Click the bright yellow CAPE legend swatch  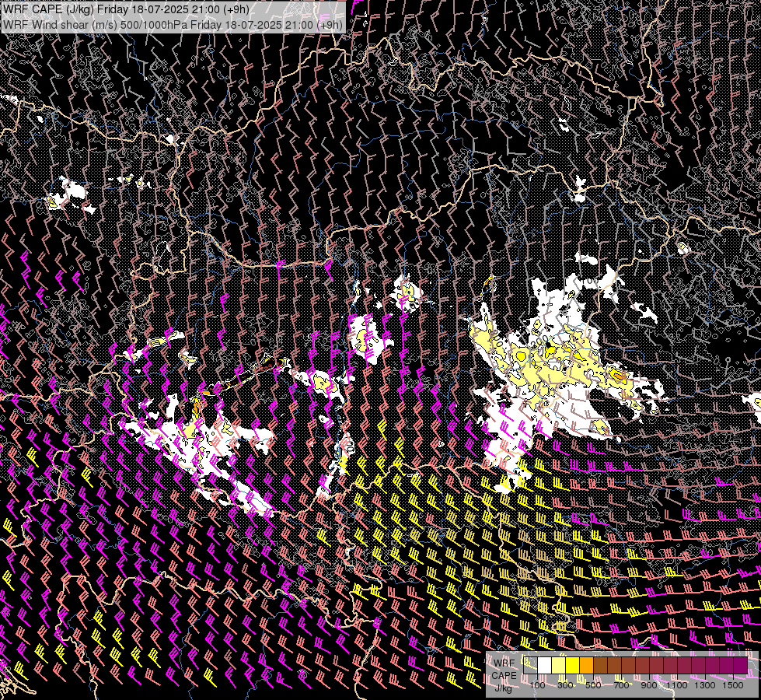573,665
